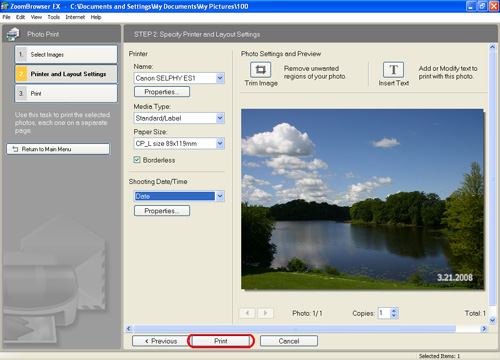Screen dimensions: 500x360
Task: Open the Internet menu
Action: pyautogui.click(x=75, y=17)
